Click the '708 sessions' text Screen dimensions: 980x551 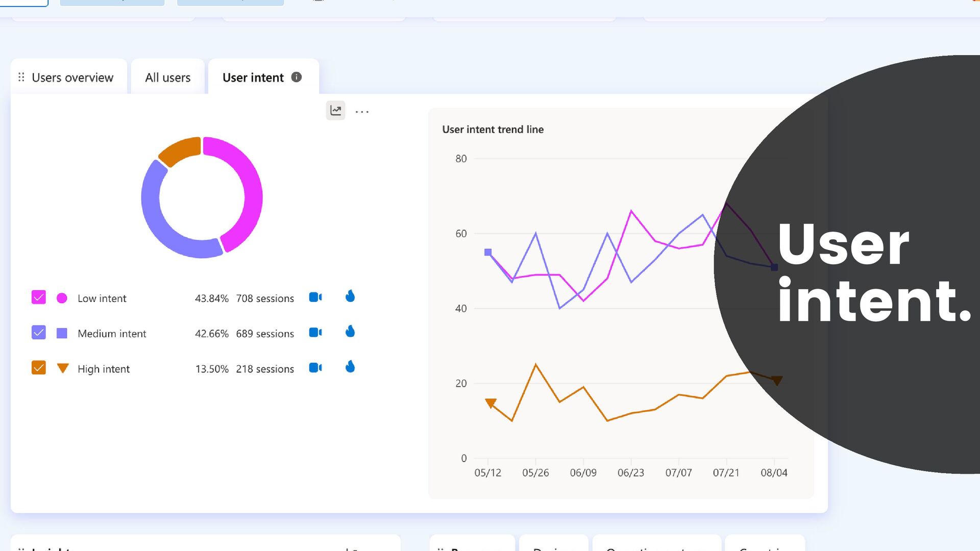[265, 298]
